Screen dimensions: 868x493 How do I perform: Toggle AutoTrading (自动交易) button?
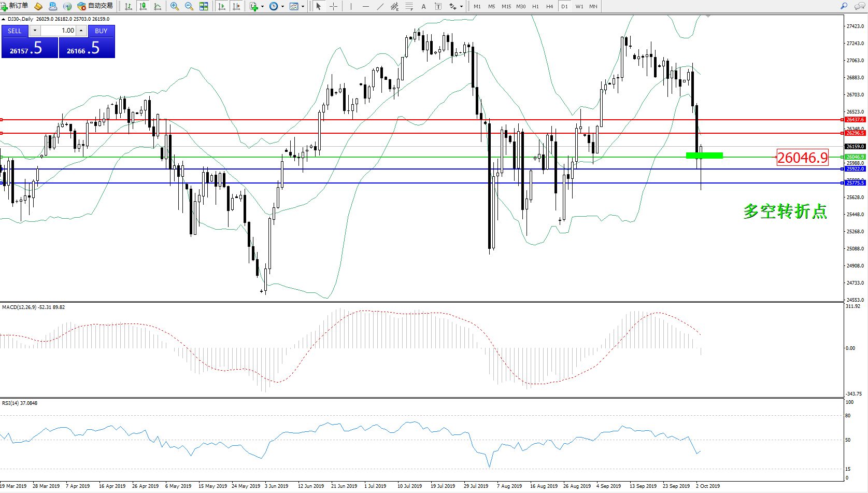coord(95,6)
